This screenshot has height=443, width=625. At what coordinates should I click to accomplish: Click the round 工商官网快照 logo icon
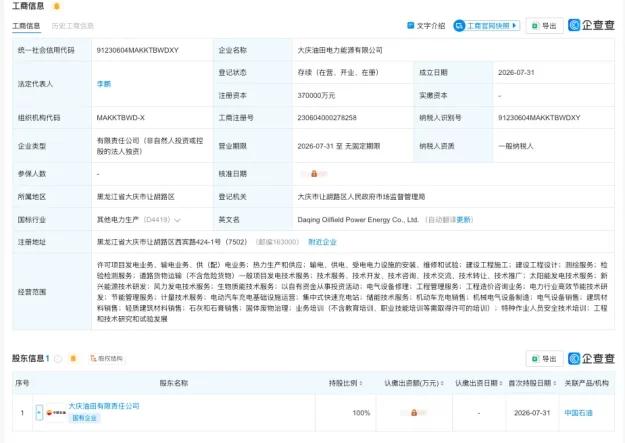(459, 26)
